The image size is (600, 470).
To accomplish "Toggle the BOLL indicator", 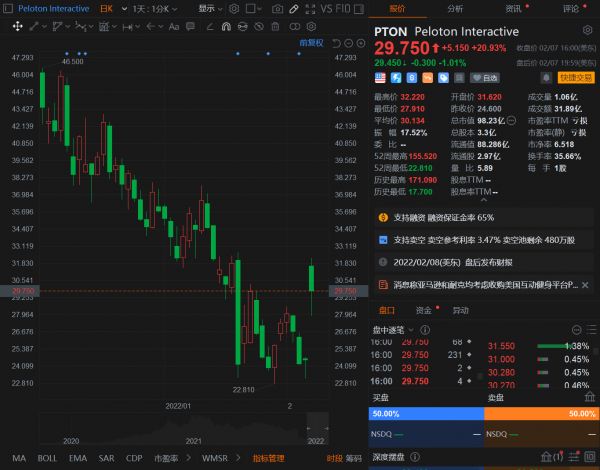I will [x=47, y=458].
